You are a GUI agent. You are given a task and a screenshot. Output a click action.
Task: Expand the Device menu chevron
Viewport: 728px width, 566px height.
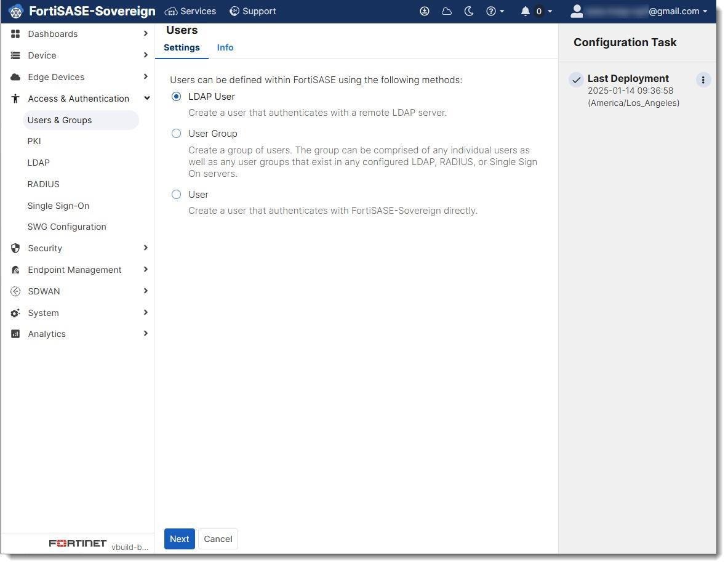[146, 55]
